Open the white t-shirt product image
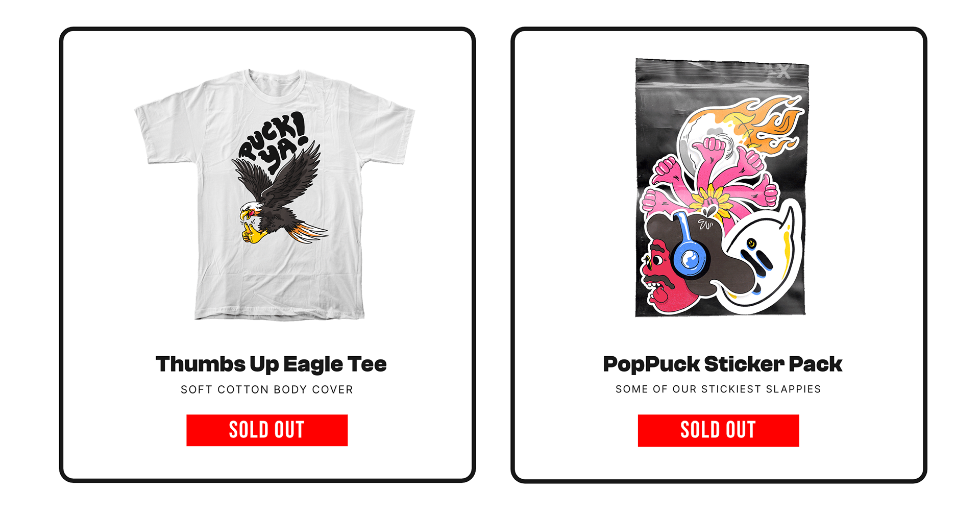This screenshot has width=980, height=516. (x=275, y=195)
